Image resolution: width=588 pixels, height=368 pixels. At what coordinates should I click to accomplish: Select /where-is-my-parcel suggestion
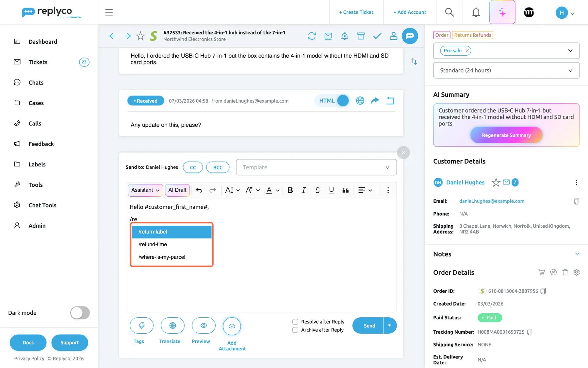point(171,257)
